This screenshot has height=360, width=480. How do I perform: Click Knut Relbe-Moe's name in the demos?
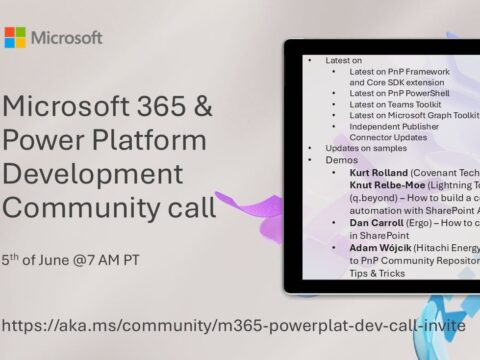click(x=387, y=185)
